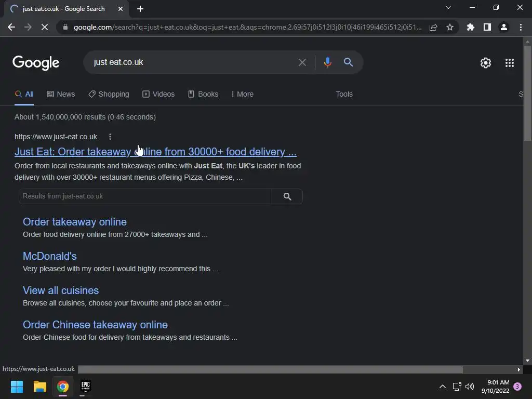
Task: Open the McDonald's sitelink
Action: (49, 256)
